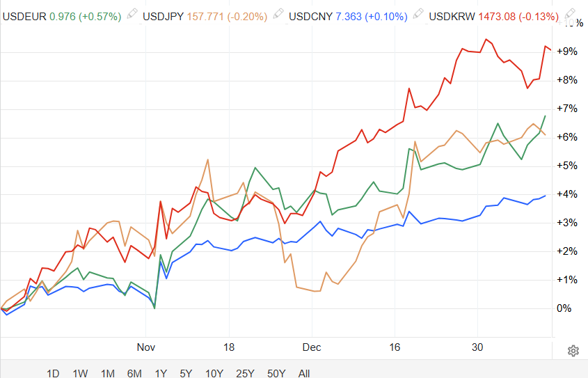Select the 1M time range
The image size is (588, 378).
(108, 373)
